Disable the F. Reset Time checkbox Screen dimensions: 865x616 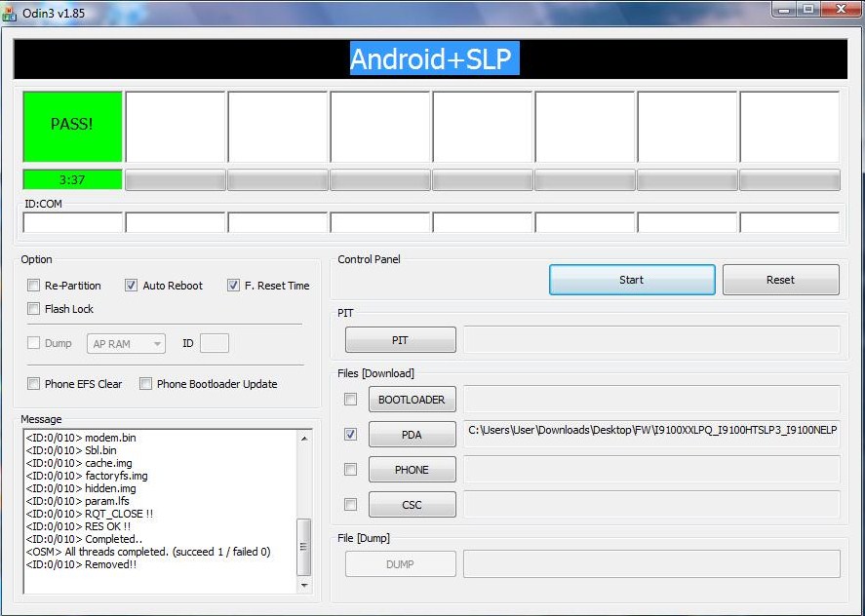tap(233, 286)
